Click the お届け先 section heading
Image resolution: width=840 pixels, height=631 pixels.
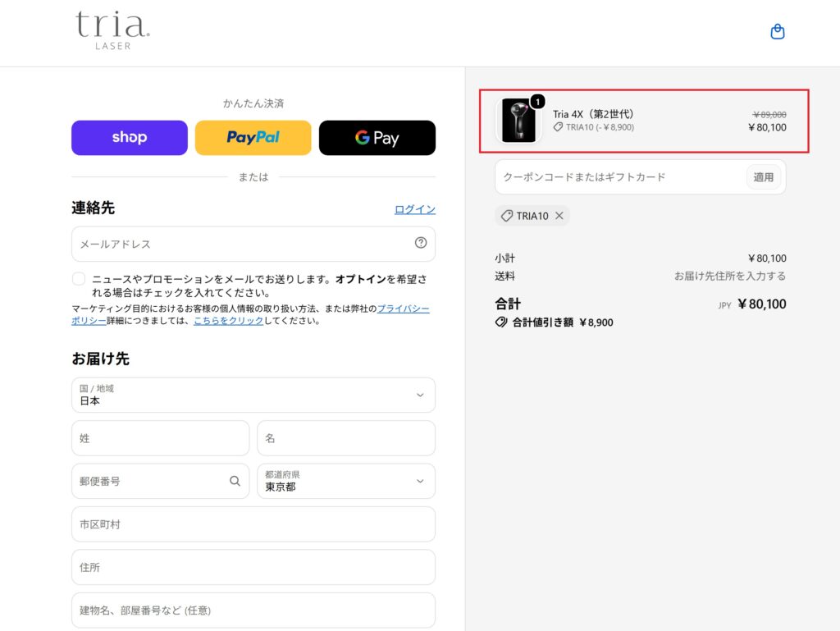coord(101,359)
